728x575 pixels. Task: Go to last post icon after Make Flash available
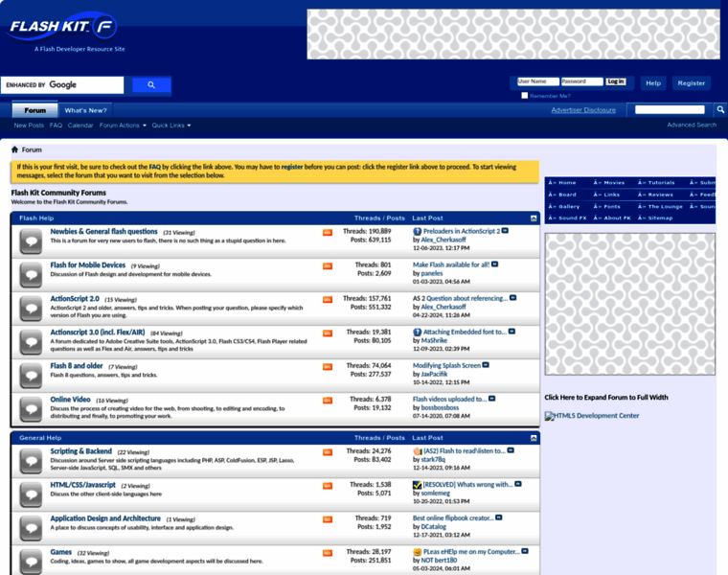click(x=495, y=264)
